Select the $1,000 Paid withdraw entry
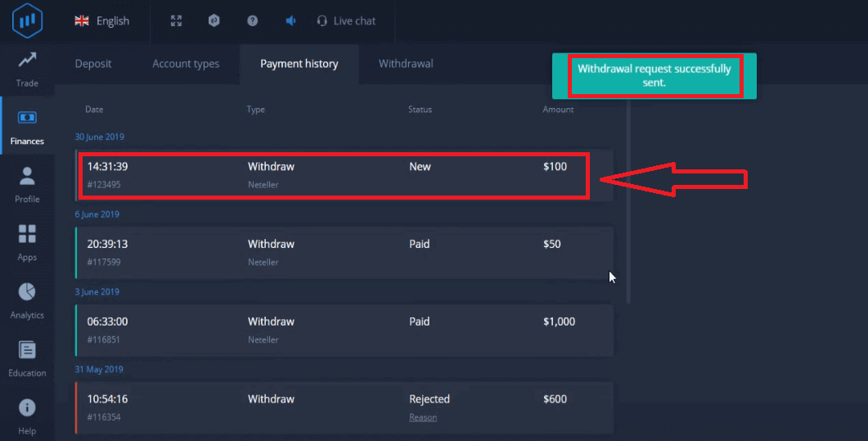Screen dimensions: 868x441 point(344,330)
